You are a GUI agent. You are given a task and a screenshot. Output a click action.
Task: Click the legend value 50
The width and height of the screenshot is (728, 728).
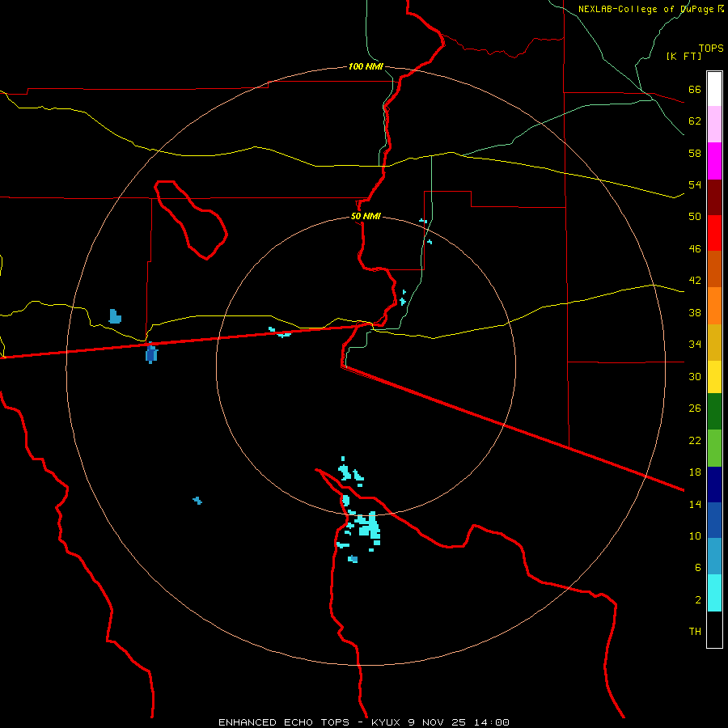tap(695, 216)
